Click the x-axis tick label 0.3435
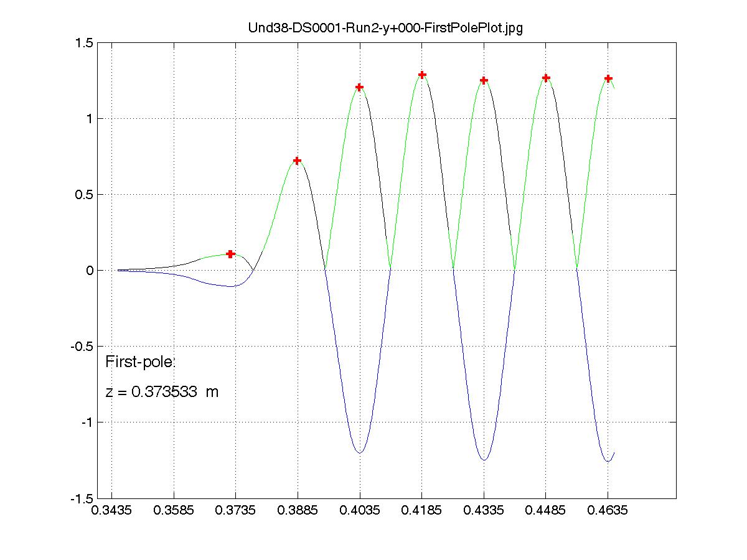Screen dimensions: 747x560 (111, 511)
